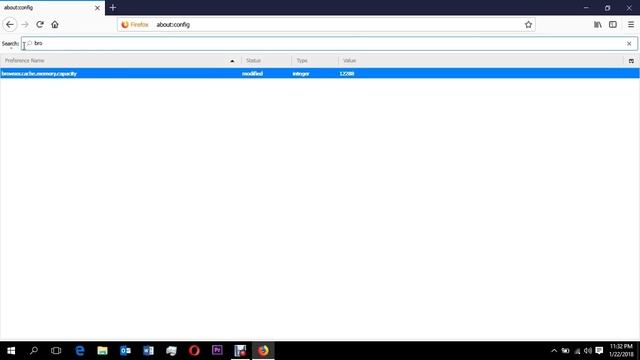Show hidden tray icons chevron
The height and width of the screenshot is (360, 640).
(554, 351)
